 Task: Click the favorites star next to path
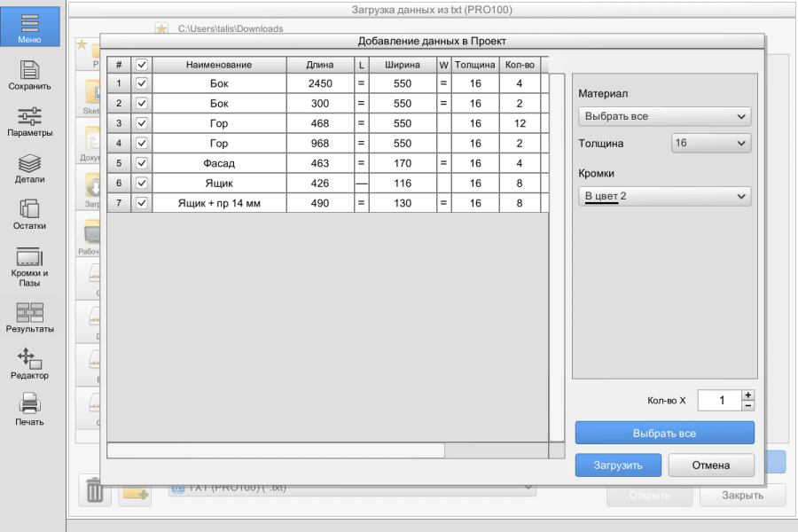click(x=161, y=28)
